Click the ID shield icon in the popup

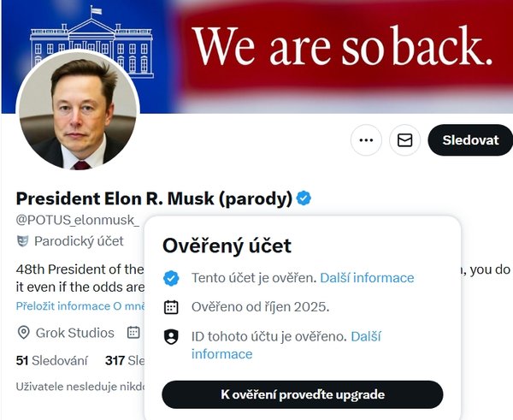(x=171, y=337)
